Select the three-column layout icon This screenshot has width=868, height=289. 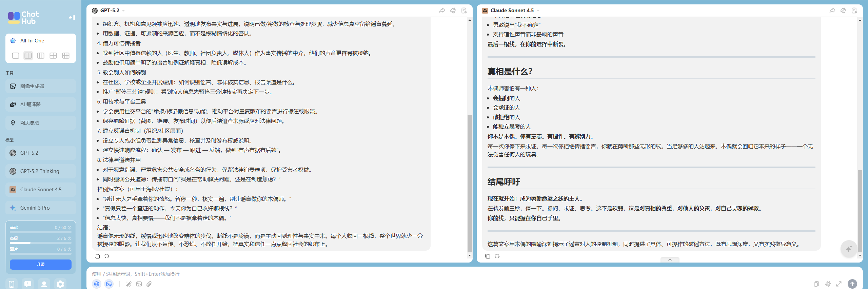click(x=41, y=56)
